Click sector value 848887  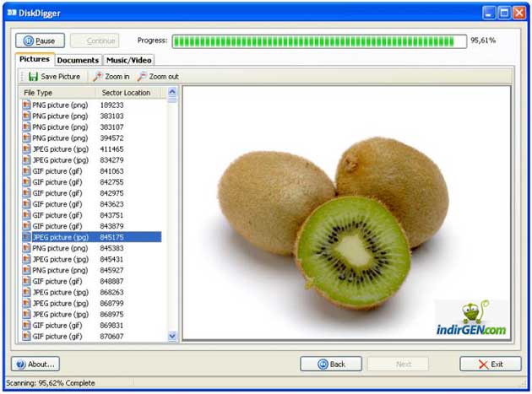(x=111, y=282)
